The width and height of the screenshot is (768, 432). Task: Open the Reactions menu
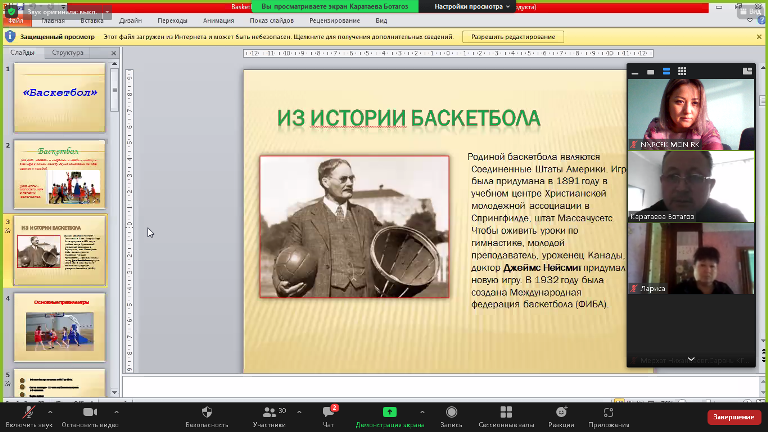coord(561,412)
